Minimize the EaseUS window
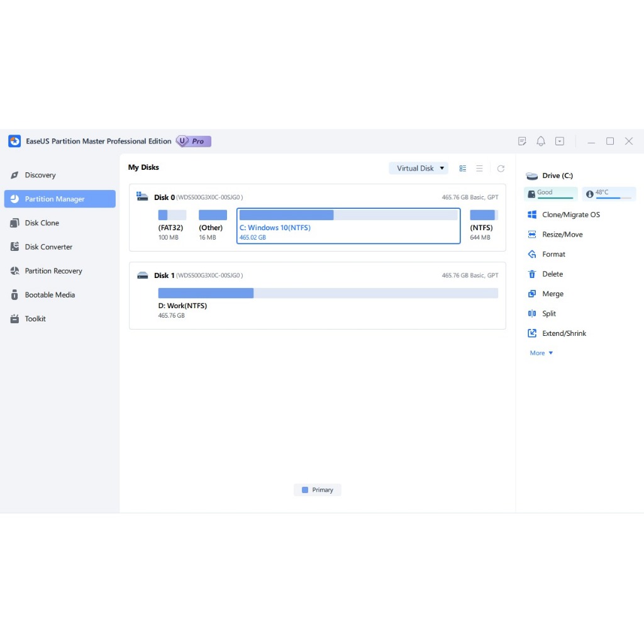Image resolution: width=644 pixels, height=644 pixels. point(591,142)
